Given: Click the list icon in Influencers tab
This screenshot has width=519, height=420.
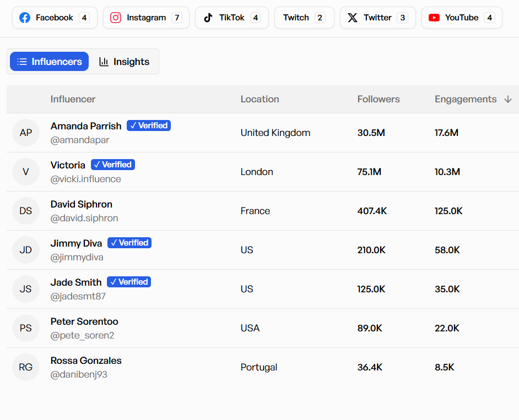Looking at the screenshot, I should (22, 62).
